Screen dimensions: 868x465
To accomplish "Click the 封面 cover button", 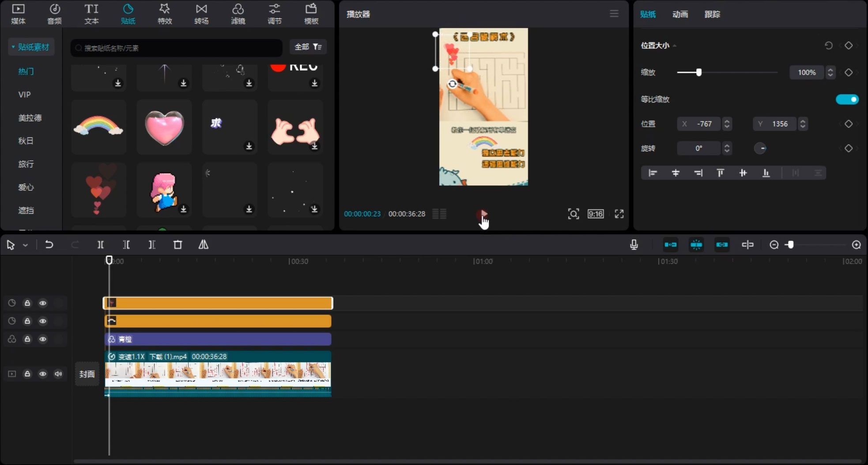I will click(87, 374).
